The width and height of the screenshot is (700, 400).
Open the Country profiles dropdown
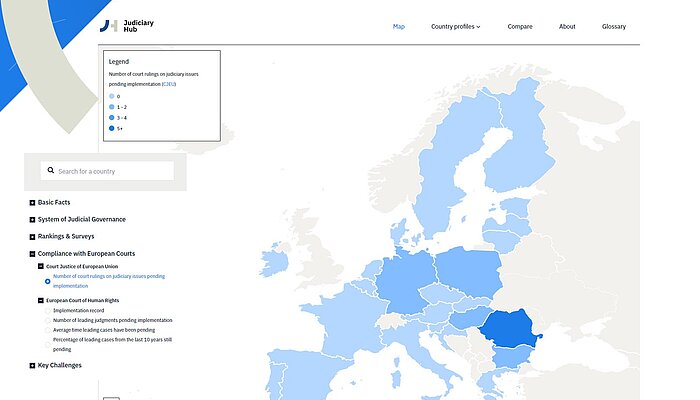tap(455, 26)
